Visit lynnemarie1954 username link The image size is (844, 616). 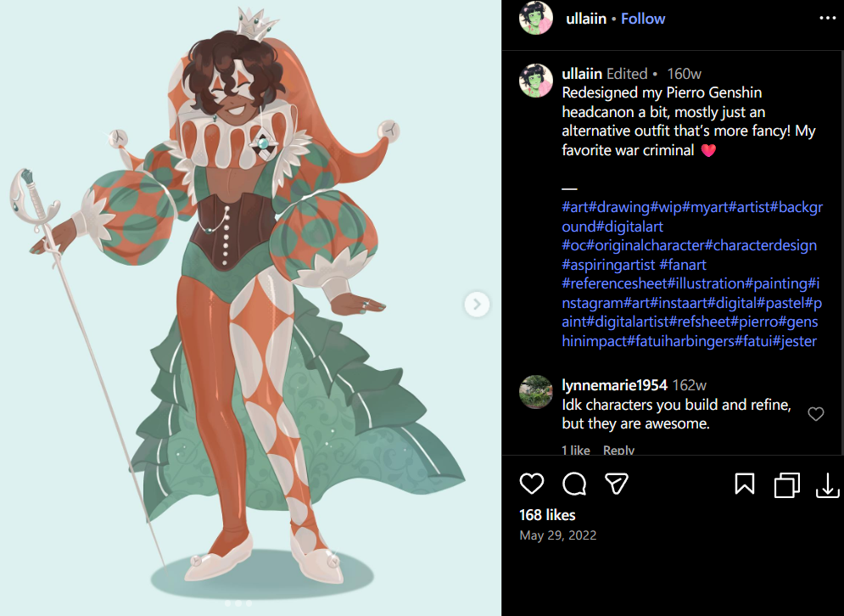[x=614, y=385]
